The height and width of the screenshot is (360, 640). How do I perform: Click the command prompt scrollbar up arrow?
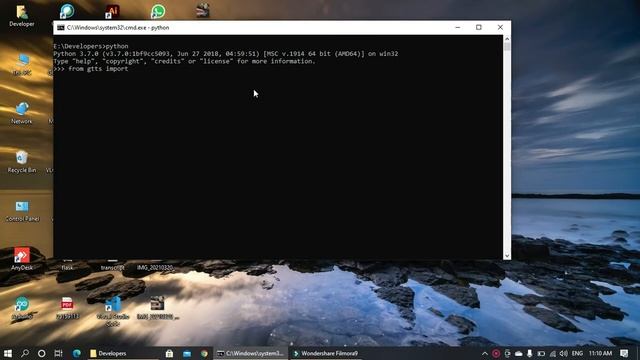507,39
